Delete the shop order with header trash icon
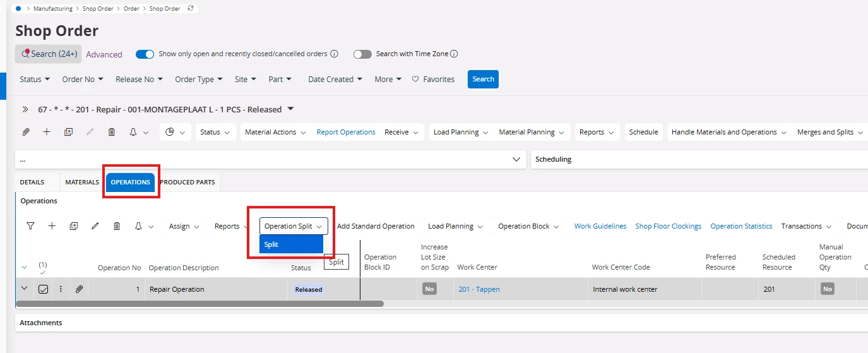The width and height of the screenshot is (868, 353). tap(112, 132)
